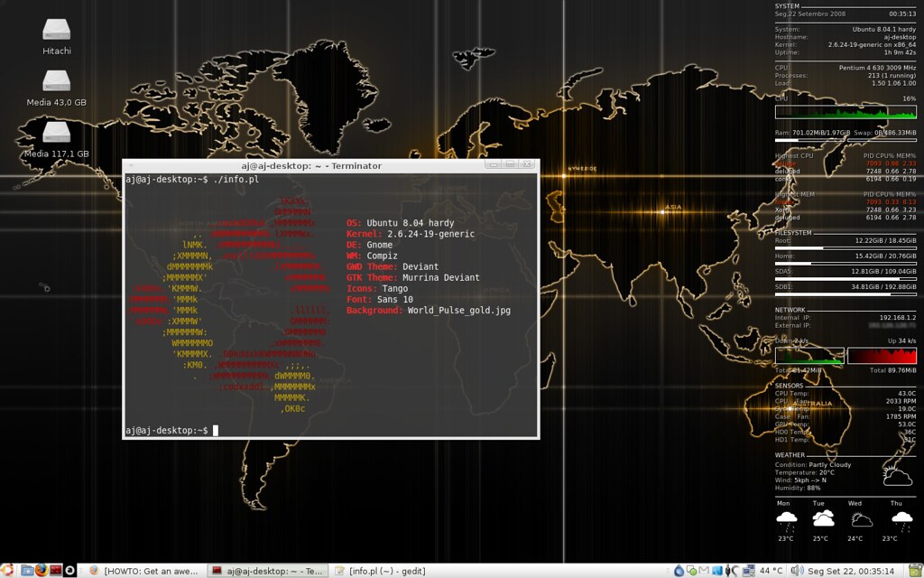Click the blue square tray icon
The width and height of the screenshot is (924, 578).
(x=717, y=571)
